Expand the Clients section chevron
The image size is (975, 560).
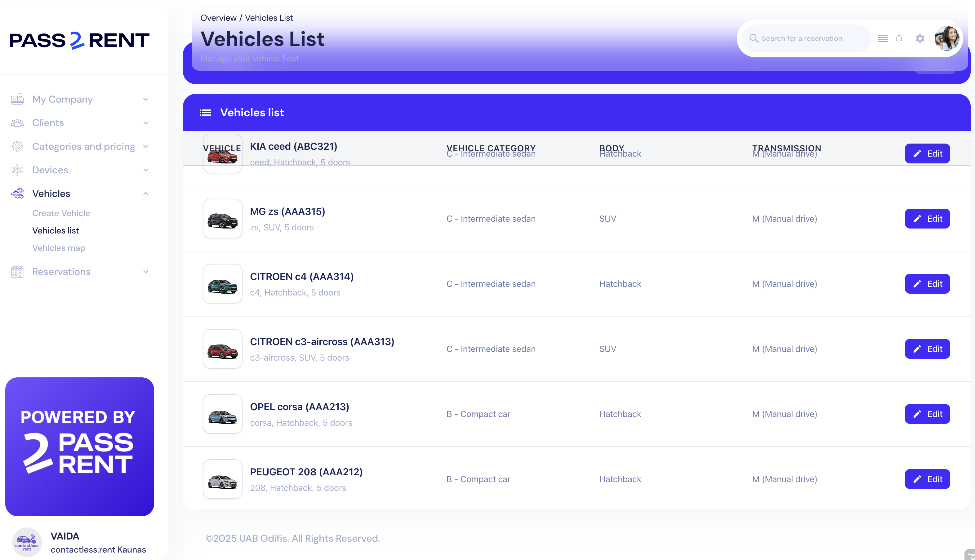point(146,123)
